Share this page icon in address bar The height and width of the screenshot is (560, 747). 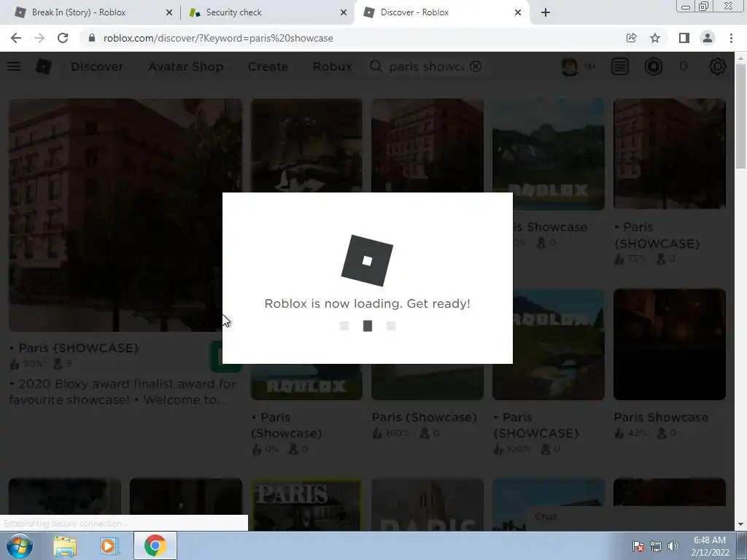pos(631,38)
